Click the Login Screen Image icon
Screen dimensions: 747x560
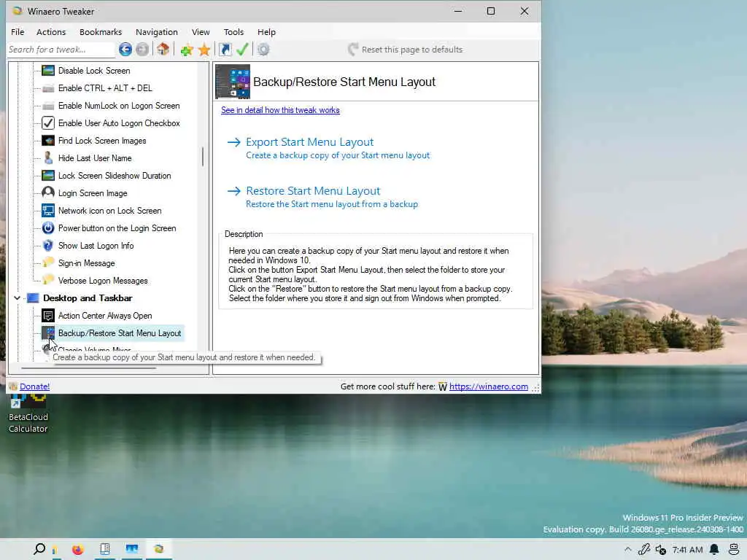48,192
